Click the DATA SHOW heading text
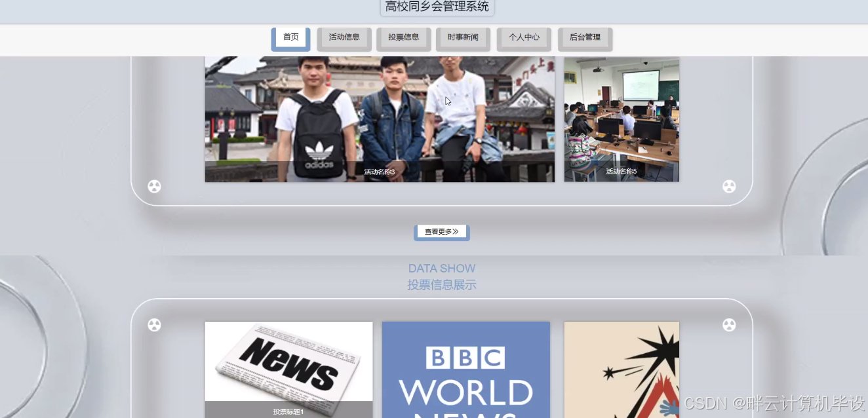 pyautogui.click(x=442, y=269)
